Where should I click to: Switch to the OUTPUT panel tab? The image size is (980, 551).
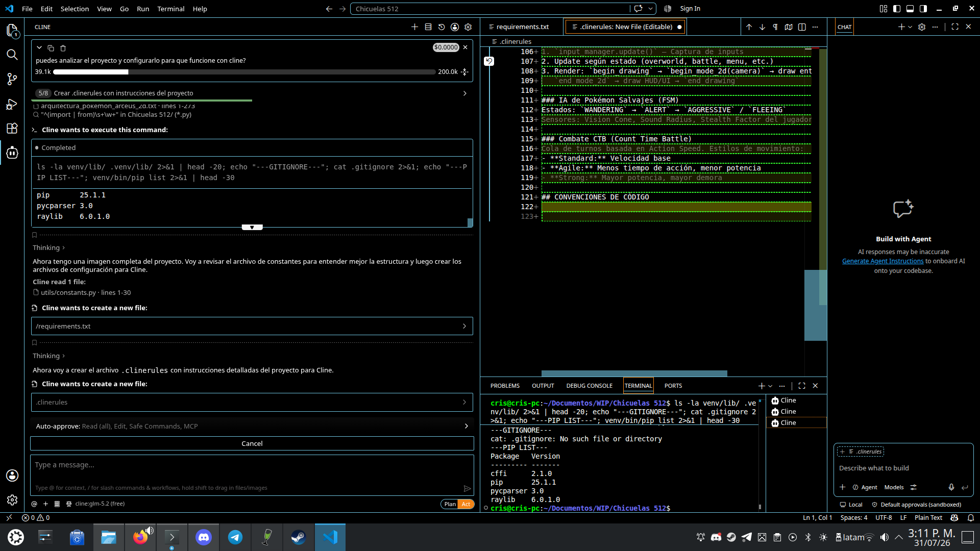pyautogui.click(x=543, y=386)
